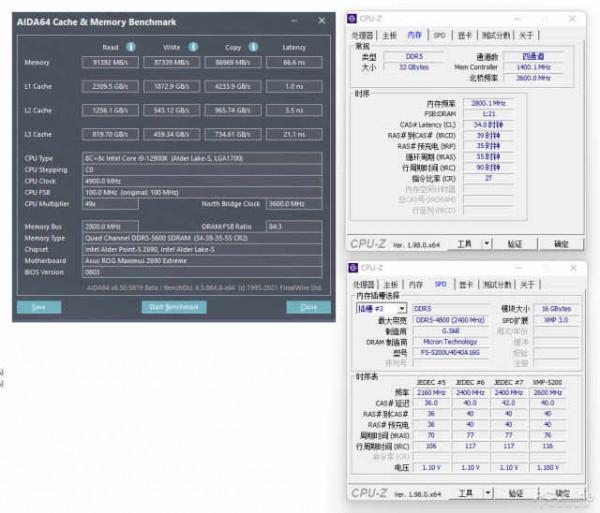Select L3 Cache Read value 819.70 GB/s
This screenshot has width=600, height=513.
[x=110, y=134]
